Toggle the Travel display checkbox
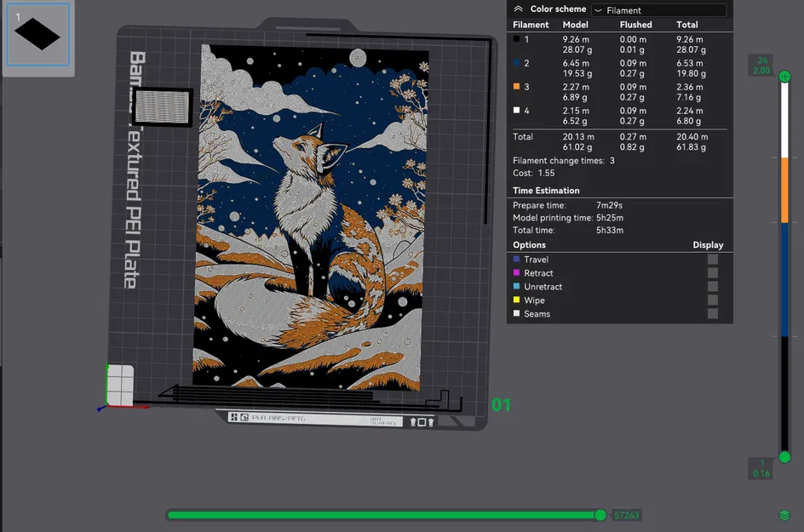Image resolution: width=804 pixels, height=532 pixels. [712, 260]
